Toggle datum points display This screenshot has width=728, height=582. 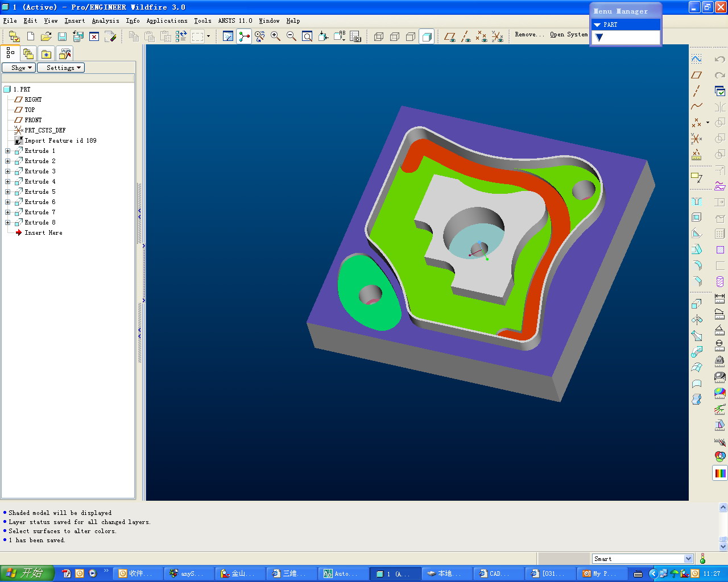point(482,36)
